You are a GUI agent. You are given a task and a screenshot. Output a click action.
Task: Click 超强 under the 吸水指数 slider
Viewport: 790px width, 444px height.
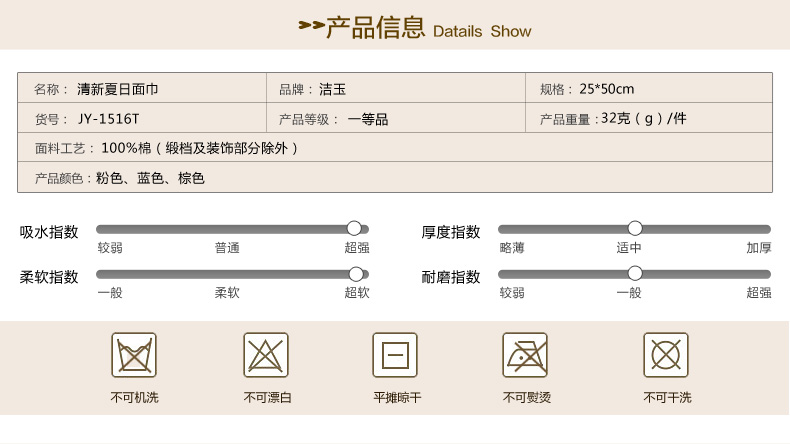(357, 248)
